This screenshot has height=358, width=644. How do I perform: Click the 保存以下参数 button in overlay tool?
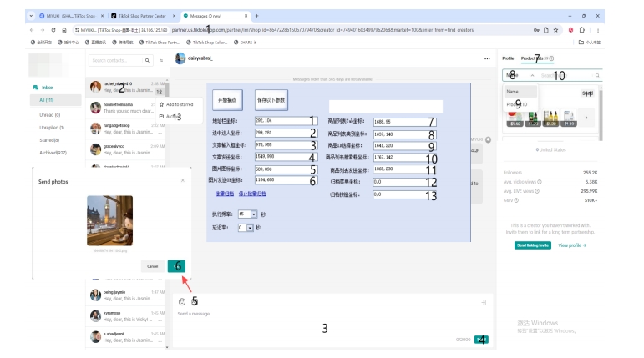[x=271, y=100]
